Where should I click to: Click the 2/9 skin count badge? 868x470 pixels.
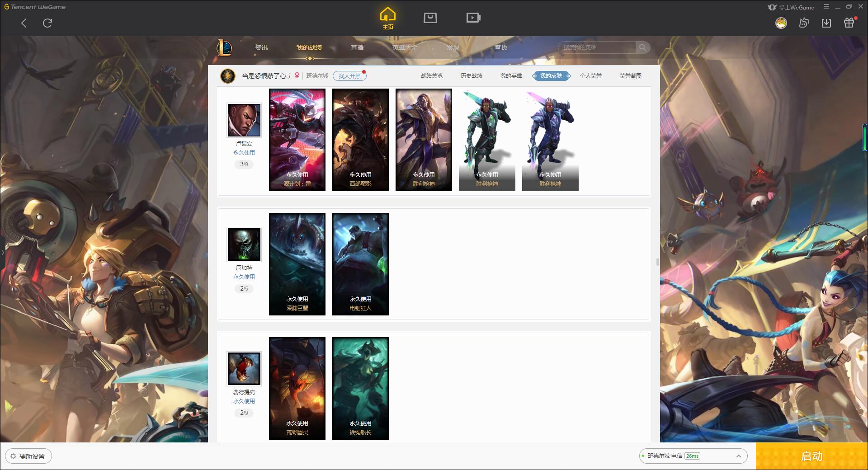click(x=244, y=413)
